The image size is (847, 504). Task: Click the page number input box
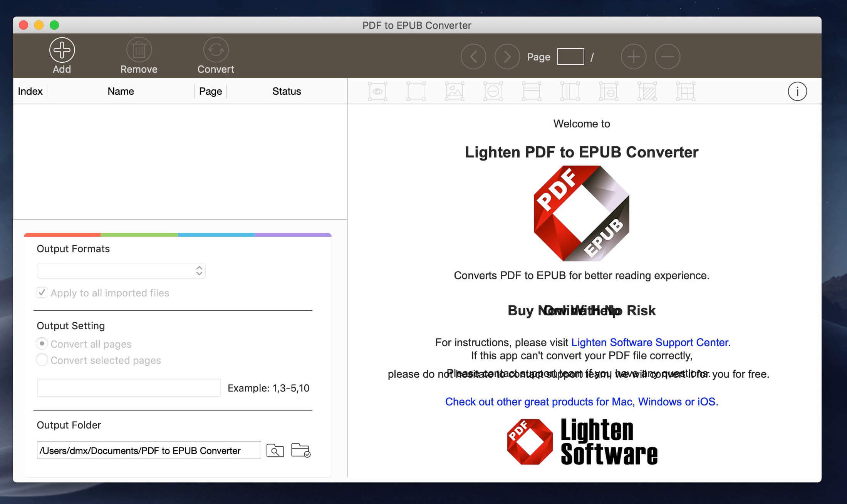[570, 57]
